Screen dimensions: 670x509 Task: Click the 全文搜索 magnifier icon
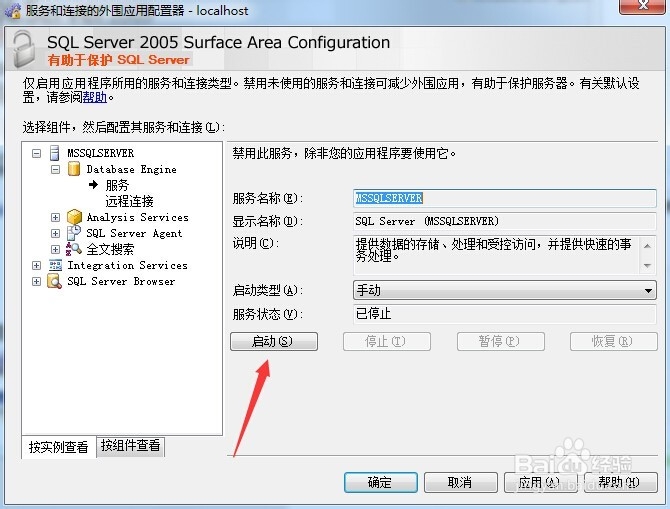73,249
